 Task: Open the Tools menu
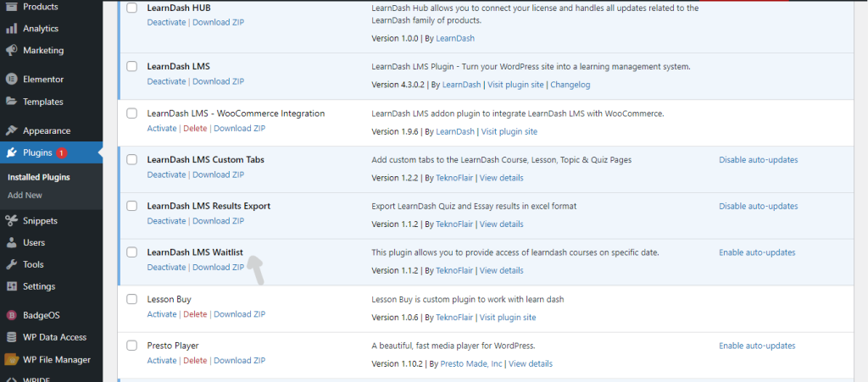33,264
